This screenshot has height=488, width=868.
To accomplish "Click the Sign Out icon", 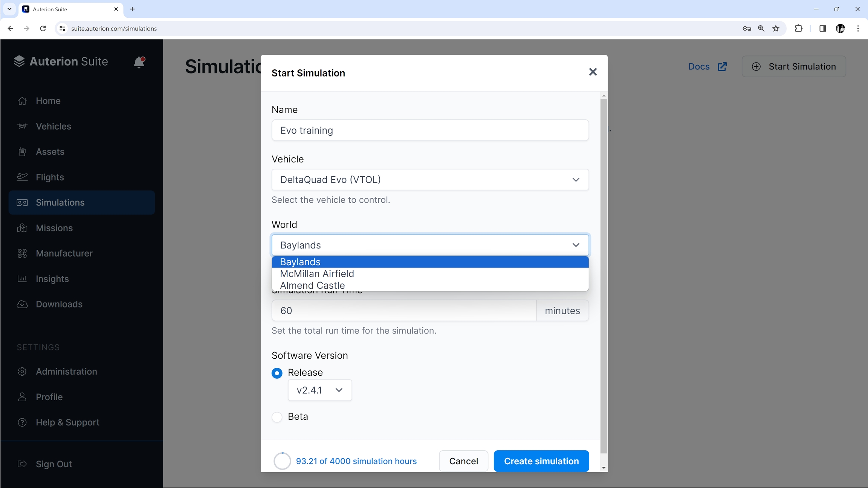I will pos(22,464).
